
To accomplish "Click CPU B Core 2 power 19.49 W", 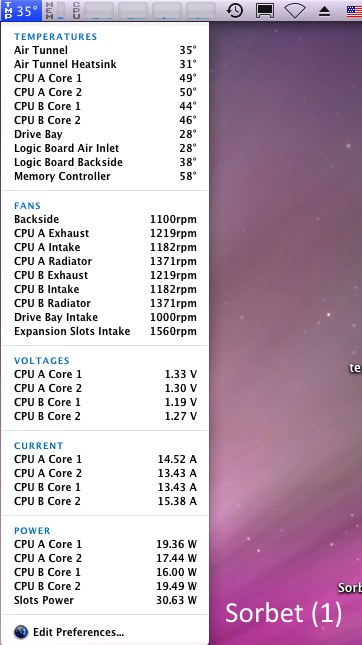I will (105, 586).
